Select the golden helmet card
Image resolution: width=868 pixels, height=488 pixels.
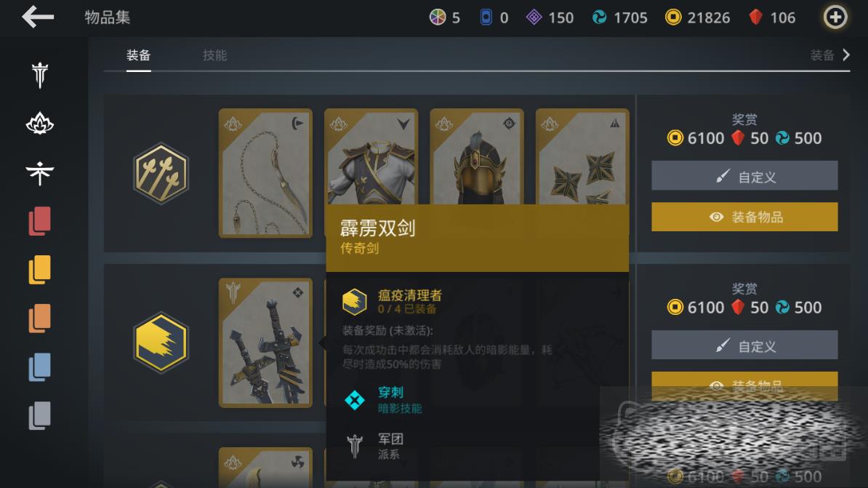[477, 157]
